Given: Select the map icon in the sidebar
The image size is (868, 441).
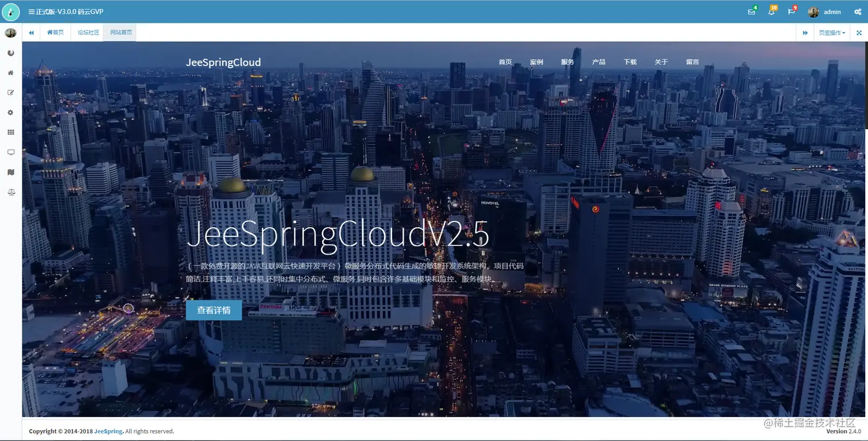Looking at the screenshot, I should click(x=10, y=172).
